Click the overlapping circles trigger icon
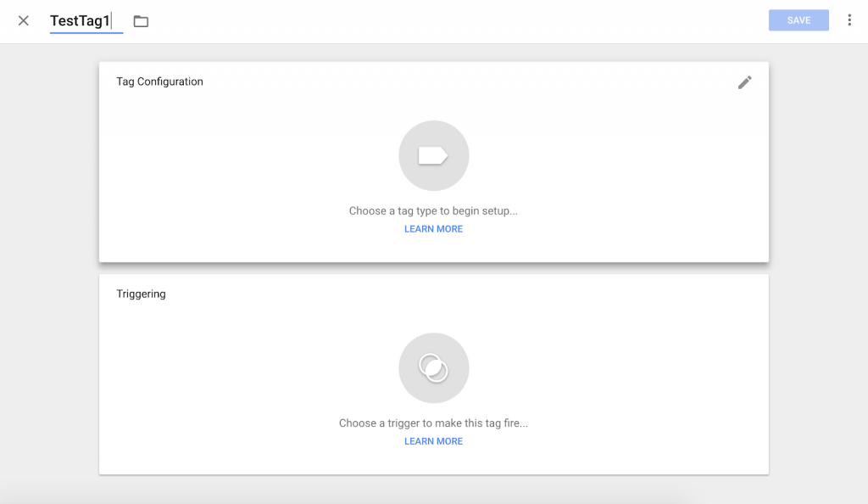 [x=433, y=367]
